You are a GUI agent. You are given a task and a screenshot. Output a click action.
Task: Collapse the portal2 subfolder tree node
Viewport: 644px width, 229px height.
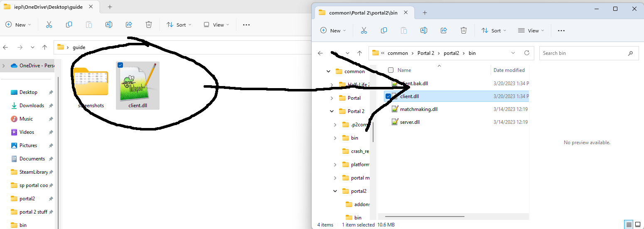[x=335, y=191]
